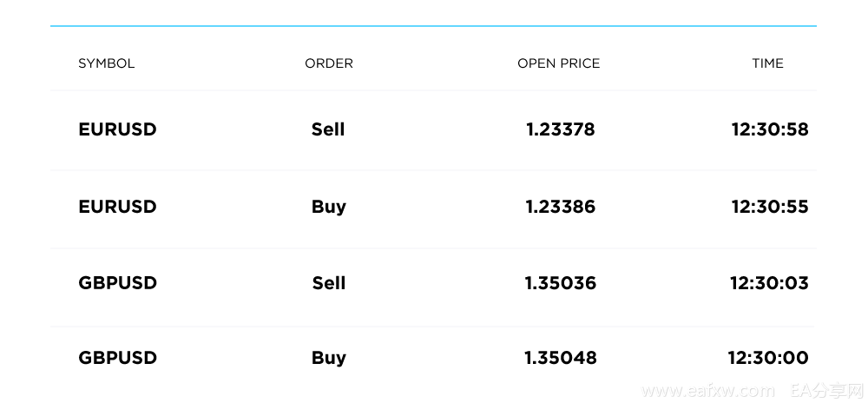
Task: Click the time 12:30:03
Action: click(769, 283)
